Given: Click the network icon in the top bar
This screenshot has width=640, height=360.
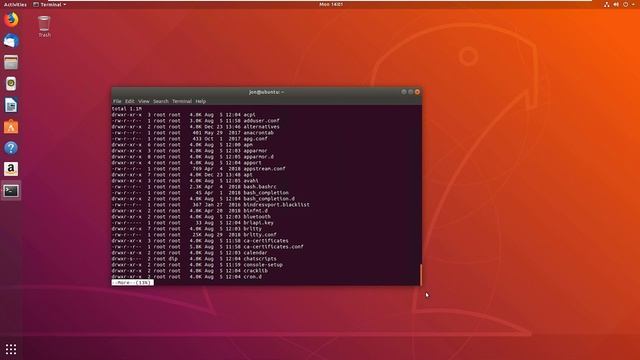Looking at the screenshot, I should click(x=607, y=4).
